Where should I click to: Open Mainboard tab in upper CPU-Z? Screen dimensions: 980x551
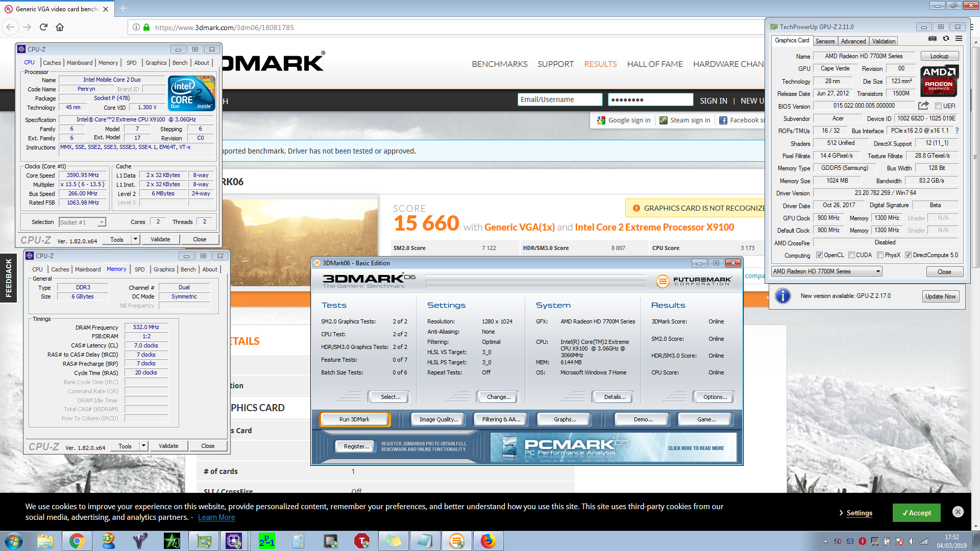[80, 63]
